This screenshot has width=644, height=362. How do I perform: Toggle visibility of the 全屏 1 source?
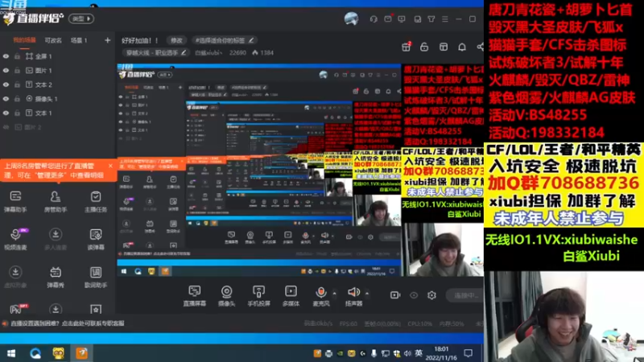coord(6,56)
